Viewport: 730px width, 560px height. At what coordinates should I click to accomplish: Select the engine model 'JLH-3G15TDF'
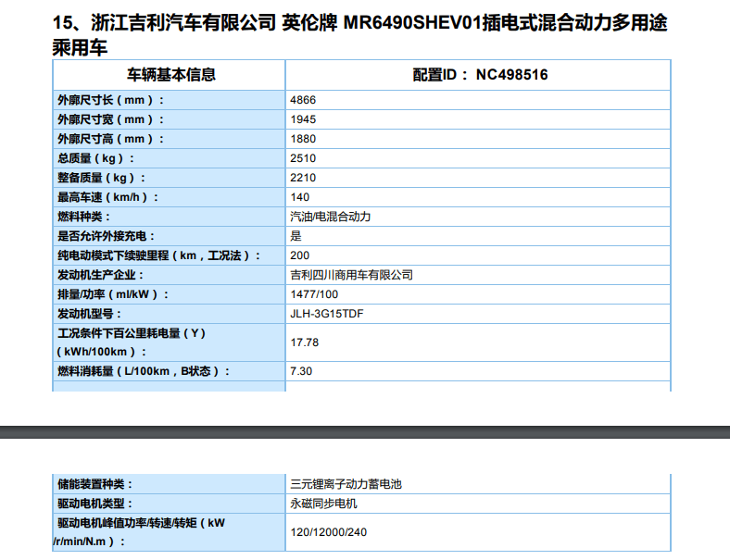point(327,315)
